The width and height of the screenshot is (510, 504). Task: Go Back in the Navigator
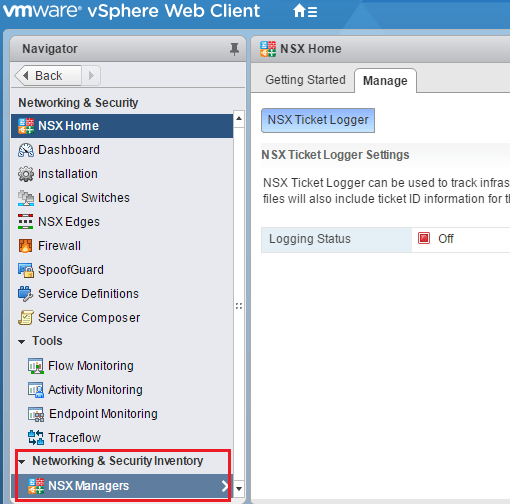click(48, 76)
